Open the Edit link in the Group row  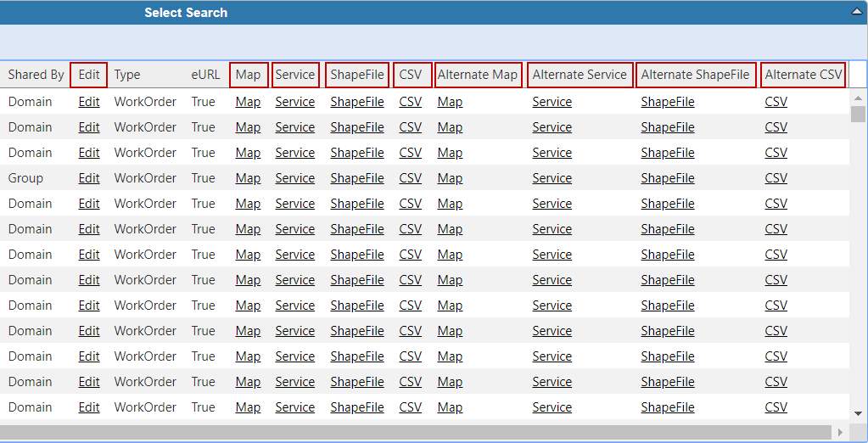[89, 178]
